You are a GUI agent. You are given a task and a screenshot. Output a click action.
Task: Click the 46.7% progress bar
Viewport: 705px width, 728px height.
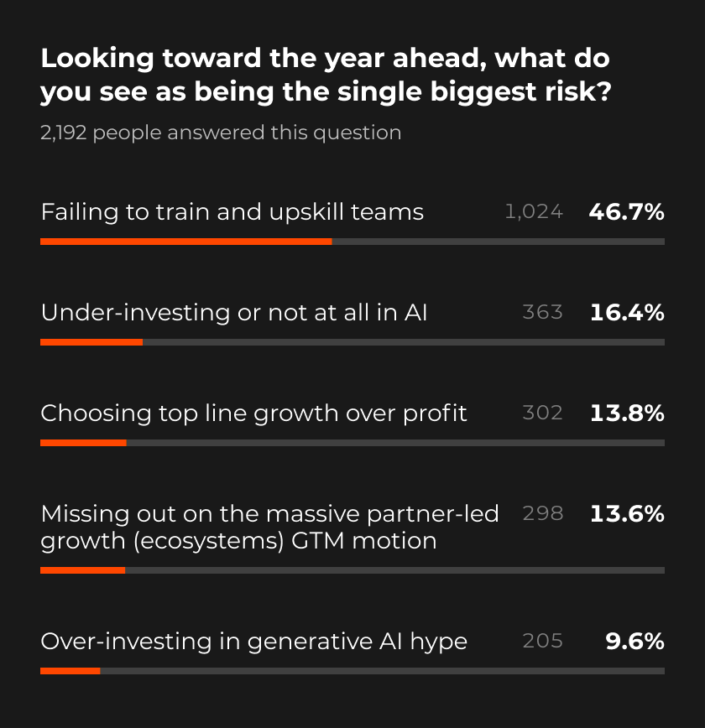point(352,242)
